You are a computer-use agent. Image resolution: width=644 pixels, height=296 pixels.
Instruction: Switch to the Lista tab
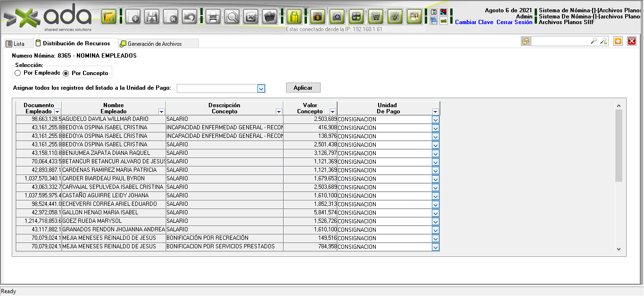click(x=15, y=44)
